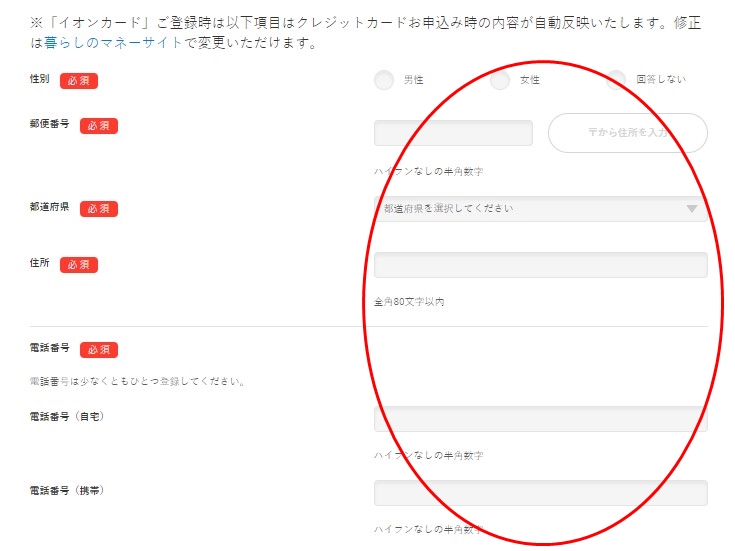735x551 pixels.
Task: Click the 電話番号（携帯）mobile phone input
Action: tap(540, 493)
